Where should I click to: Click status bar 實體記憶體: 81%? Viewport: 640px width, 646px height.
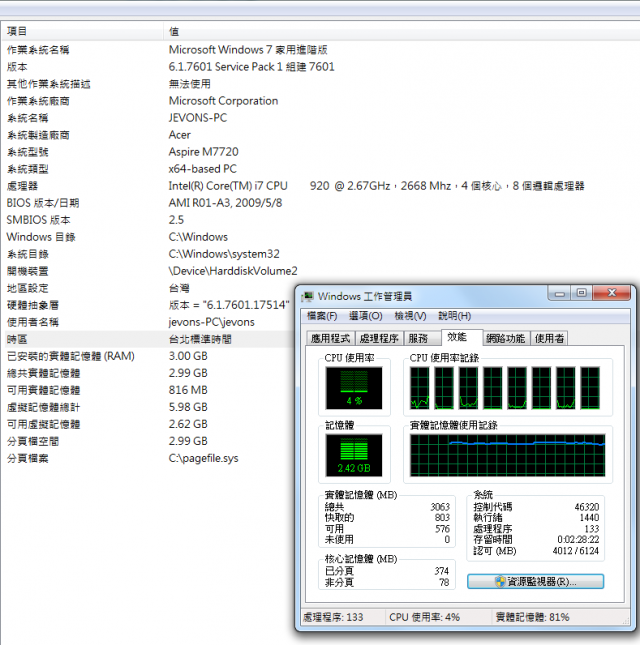(532, 617)
